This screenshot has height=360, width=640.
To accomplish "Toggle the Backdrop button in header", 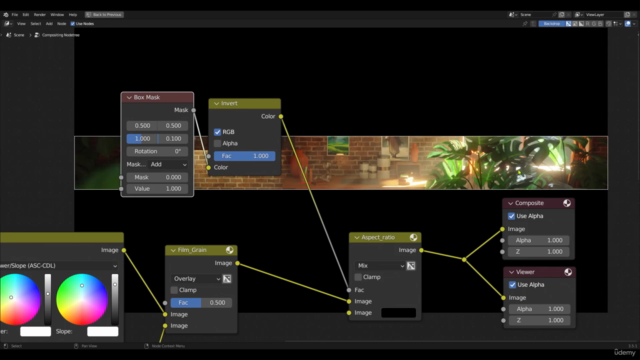I will tap(552, 24).
